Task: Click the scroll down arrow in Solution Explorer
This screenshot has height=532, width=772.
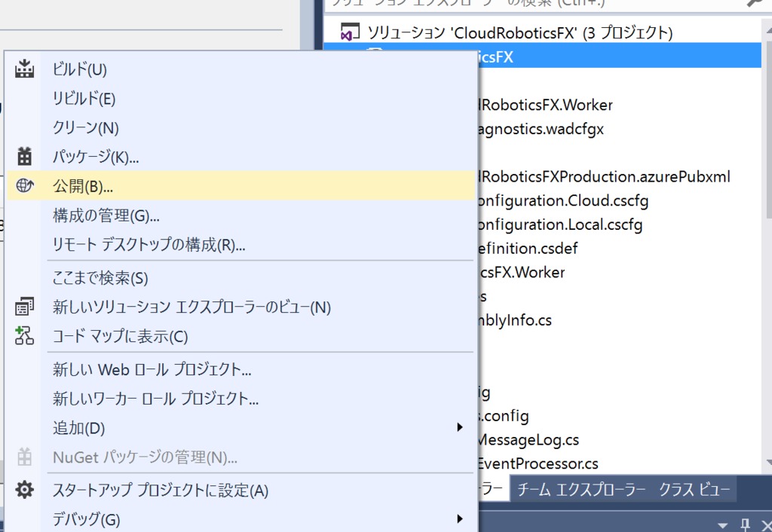Action: pyautogui.click(x=769, y=463)
